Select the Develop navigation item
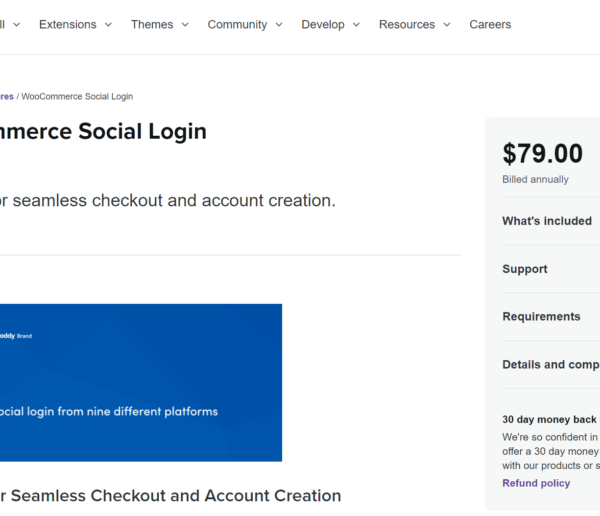 pos(323,24)
